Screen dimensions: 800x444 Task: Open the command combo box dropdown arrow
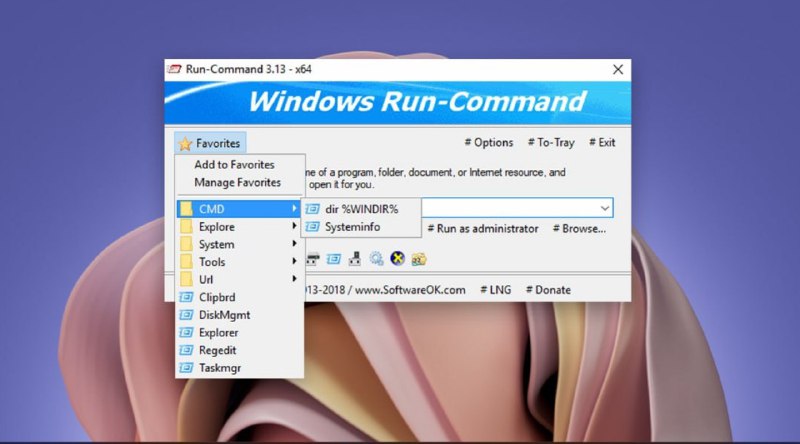[x=605, y=208]
